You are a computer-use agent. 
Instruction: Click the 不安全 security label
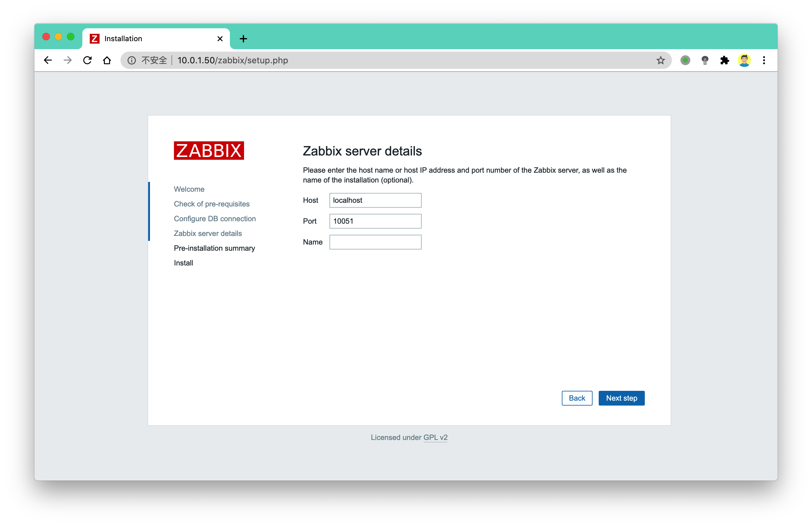click(154, 61)
